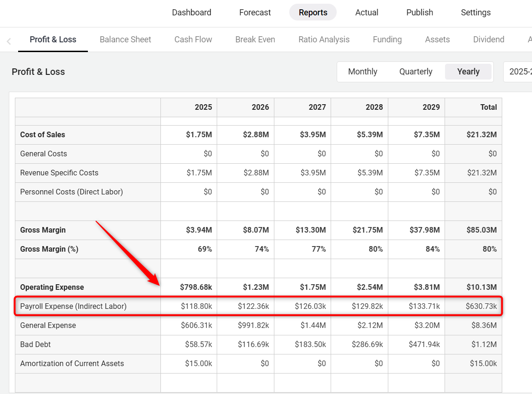This screenshot has height=394, width=532.
Task: Click Cost of Sales total $21.32M
Action: (x=481, y=135)
